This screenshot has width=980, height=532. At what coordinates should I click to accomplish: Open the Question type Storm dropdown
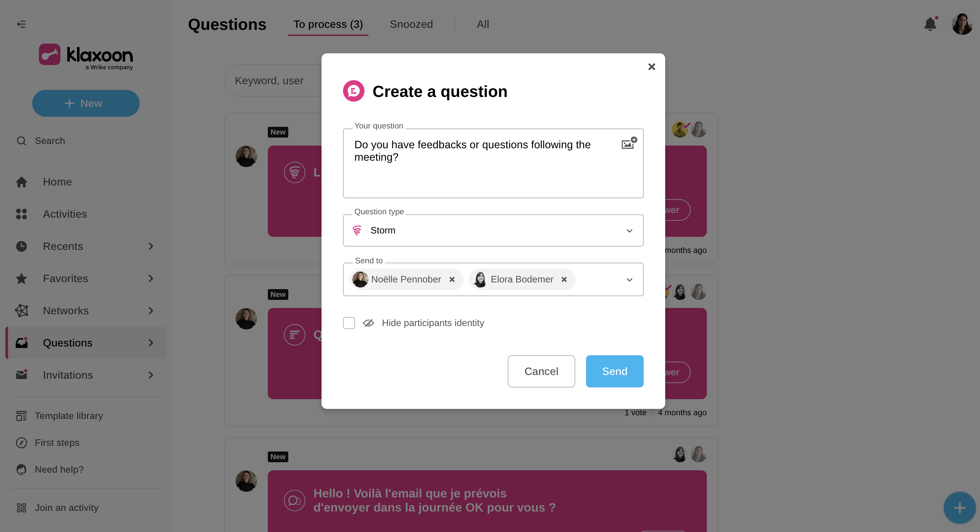[x=493, y=230]
